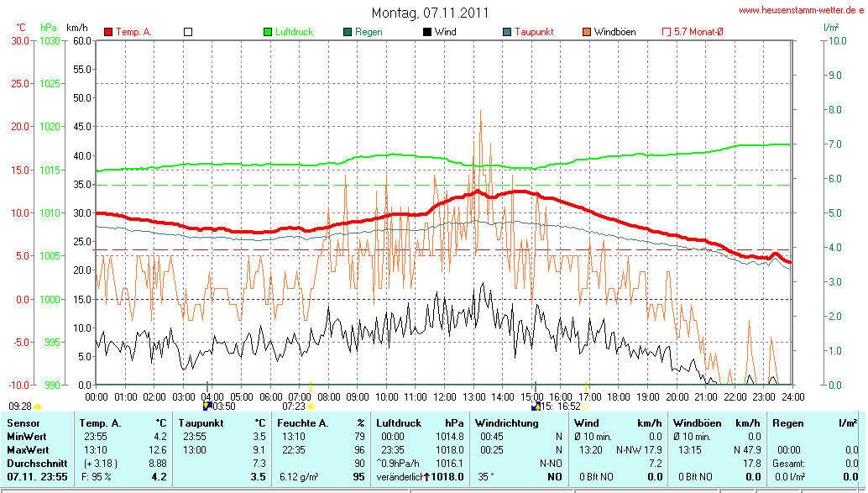Toggle the empty white legend box
The width and height of the screenshot is (868, 493).
[188, 32]
